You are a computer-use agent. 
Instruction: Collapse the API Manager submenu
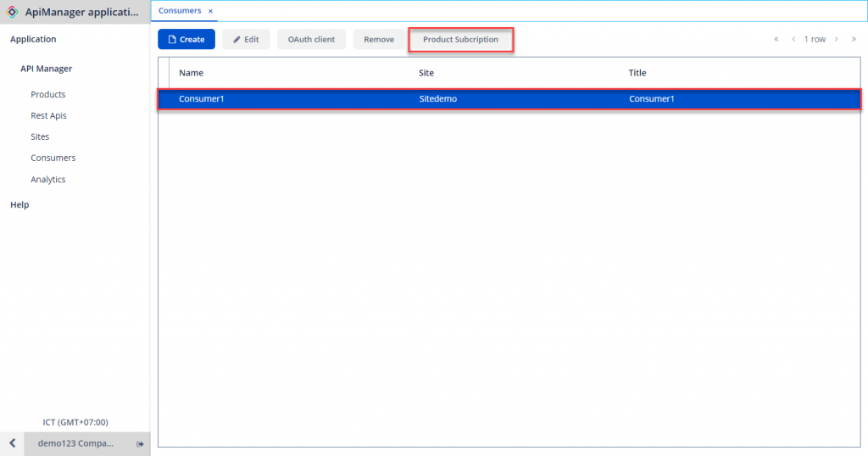47,69
